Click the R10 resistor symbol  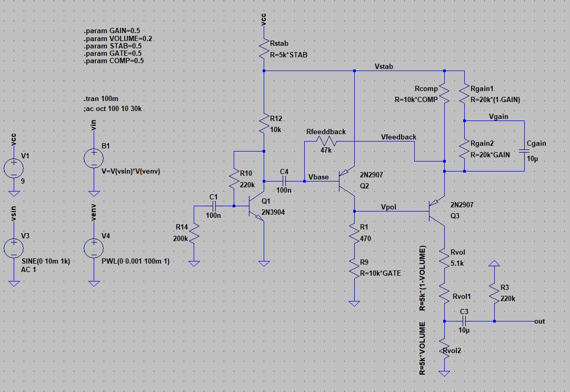pos(234,179)
